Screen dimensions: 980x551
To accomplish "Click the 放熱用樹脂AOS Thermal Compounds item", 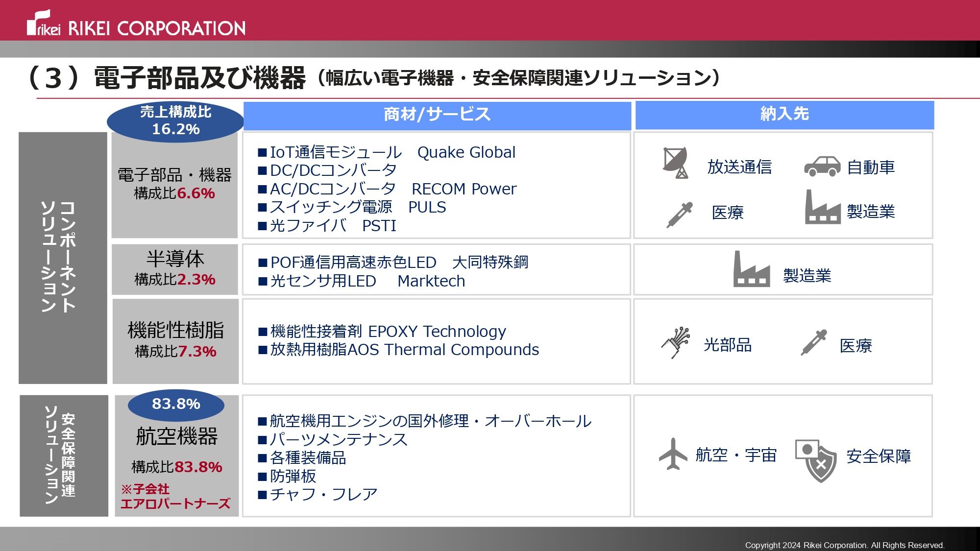I will [x=399, y=350].
